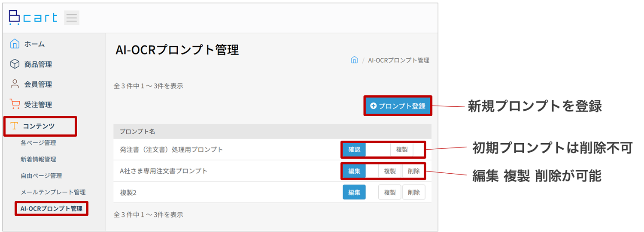Open 各ページ管理 submenu item
The height and width of the screenshot is (232, 644).
coord(38,143)
